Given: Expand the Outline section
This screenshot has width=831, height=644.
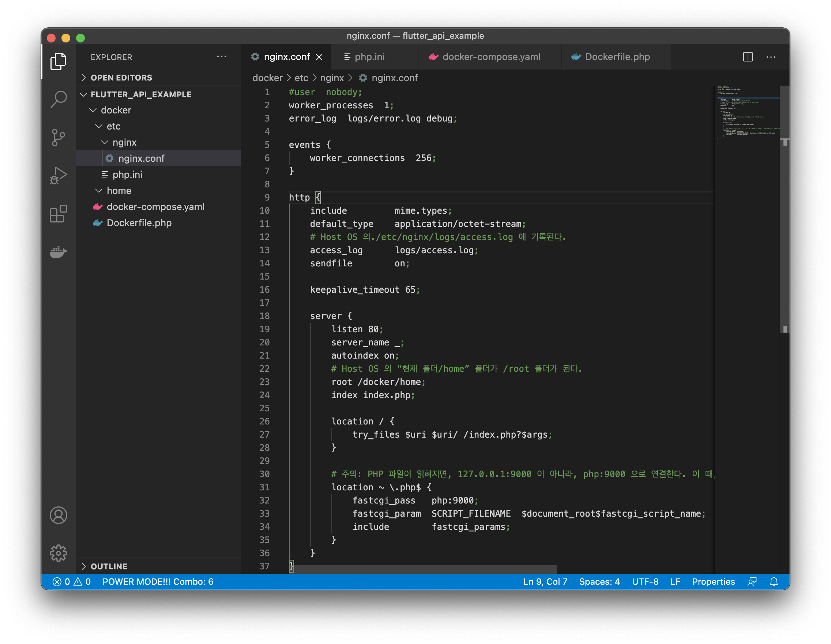Looking at the screenshot, I should (109, 566).
